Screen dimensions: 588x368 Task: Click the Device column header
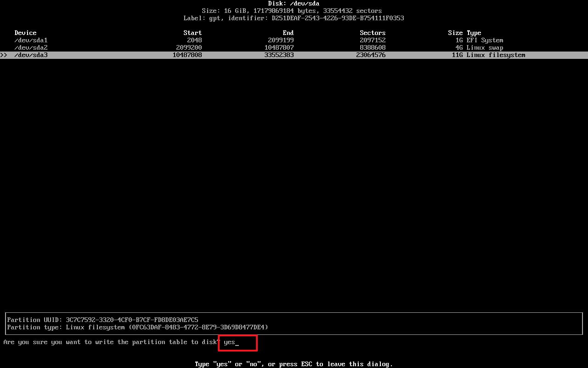25,33
